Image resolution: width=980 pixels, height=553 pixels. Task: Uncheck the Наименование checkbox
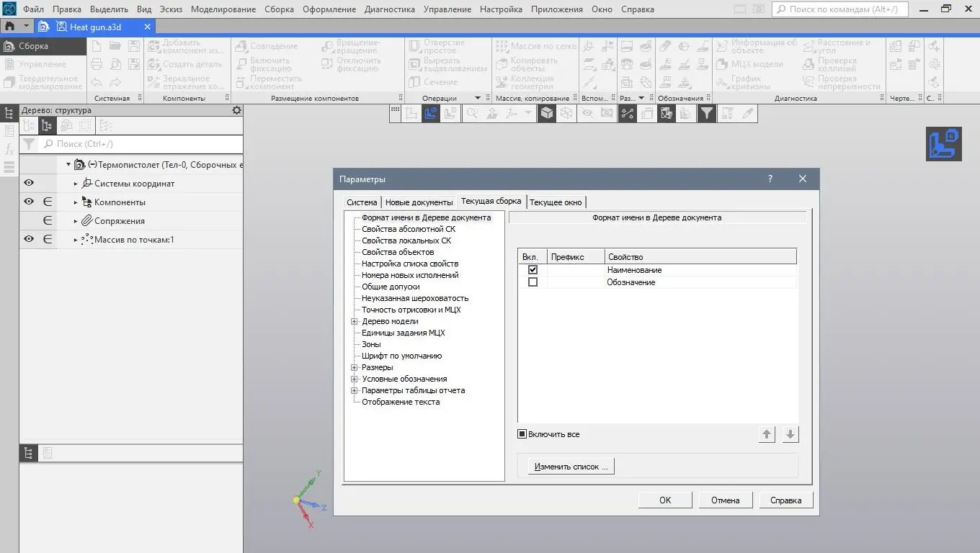pyautogui.click(x=533, y=270)
